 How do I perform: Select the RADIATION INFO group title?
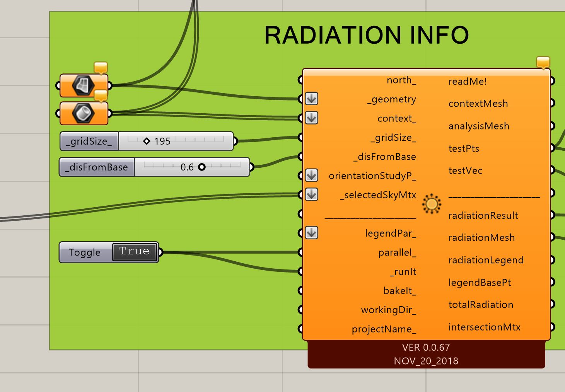coord(366,35)
